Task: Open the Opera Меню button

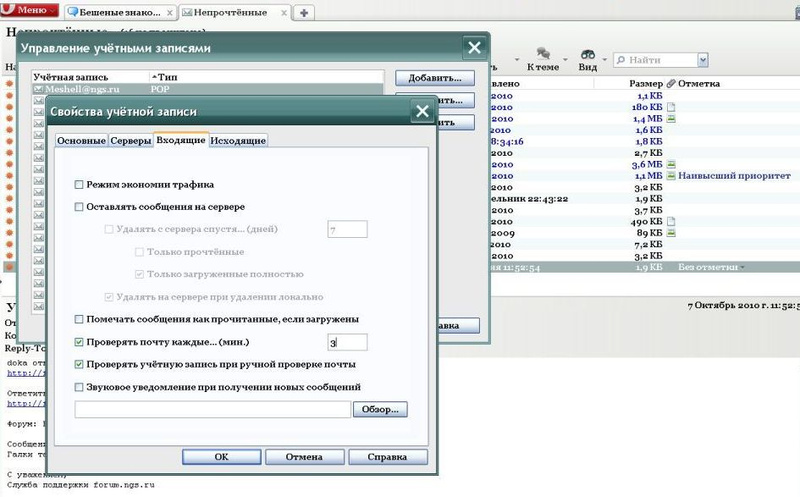Action: point(30,10)
